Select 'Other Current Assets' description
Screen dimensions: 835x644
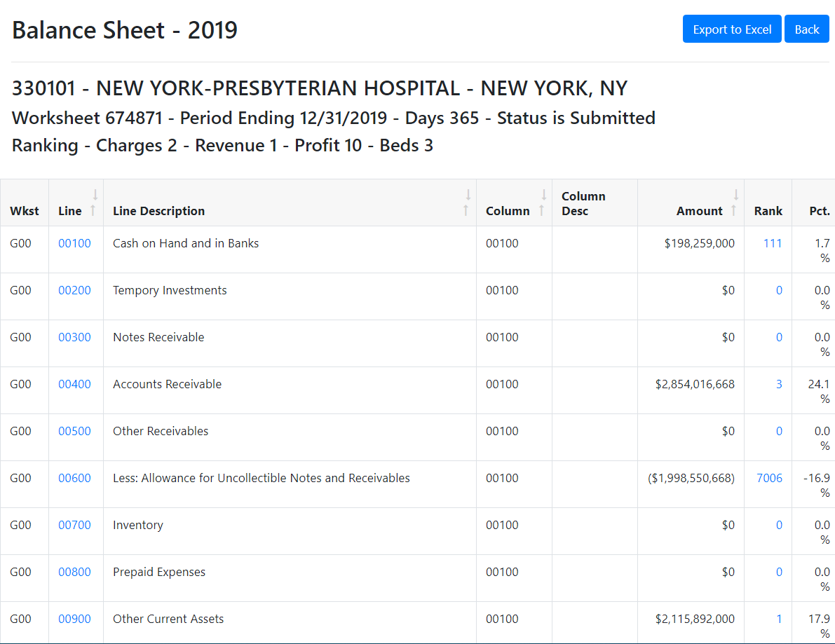pyautogui.click(x=168, y=619)
